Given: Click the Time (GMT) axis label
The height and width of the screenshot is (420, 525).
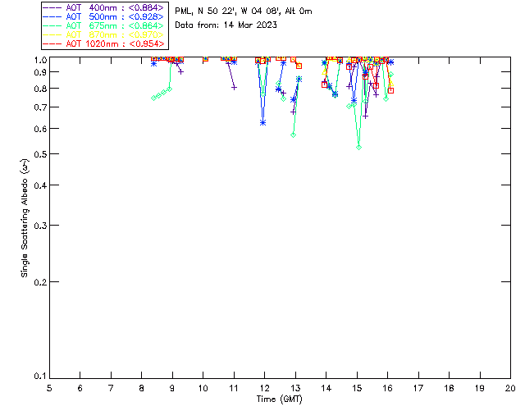Looking at the screenshot, I should click(279, 399).
